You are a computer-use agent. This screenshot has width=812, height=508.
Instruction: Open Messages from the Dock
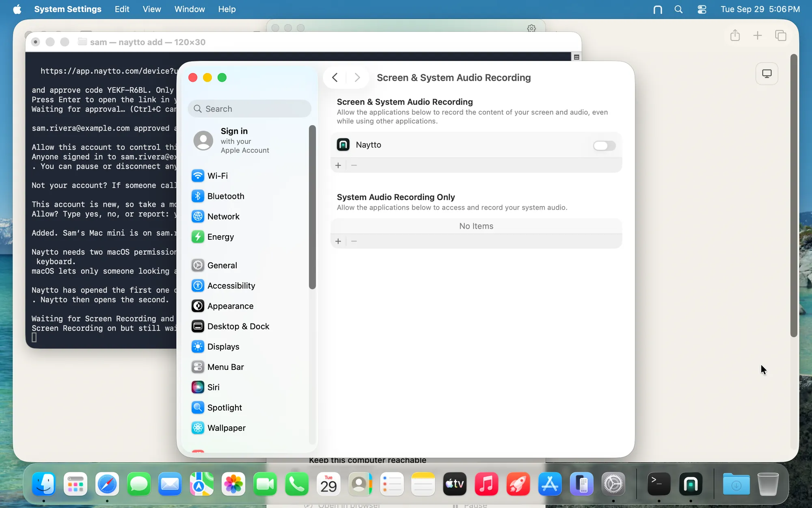[x=139, y=484]
